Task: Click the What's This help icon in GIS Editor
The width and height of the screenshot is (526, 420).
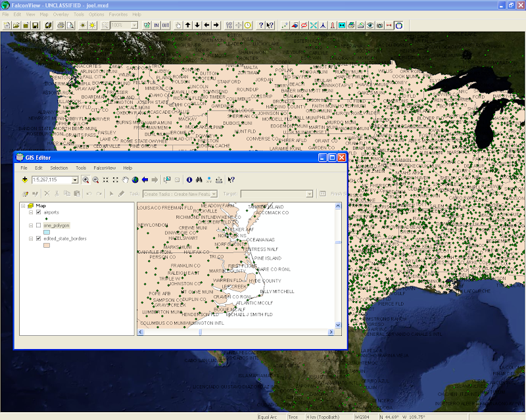Action: point(231,180)
